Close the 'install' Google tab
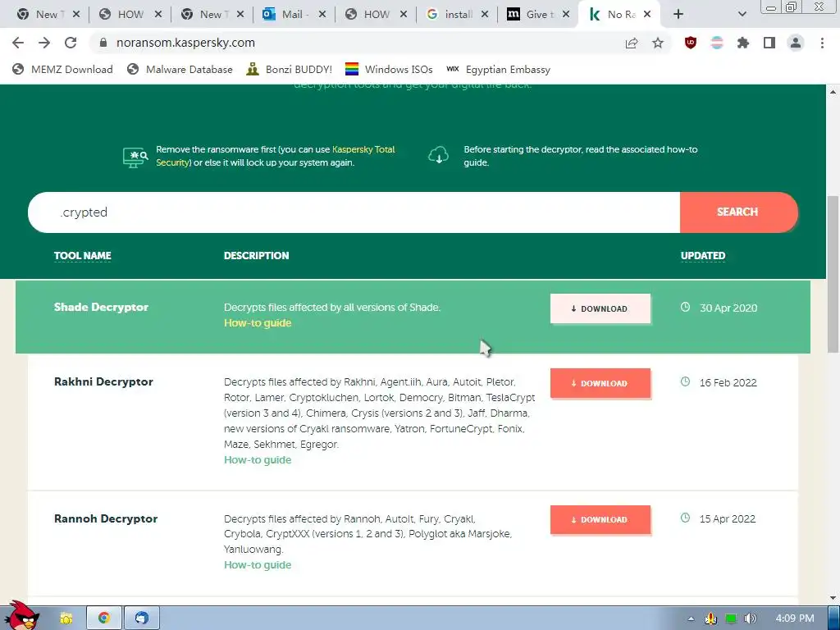 point(485,15)
